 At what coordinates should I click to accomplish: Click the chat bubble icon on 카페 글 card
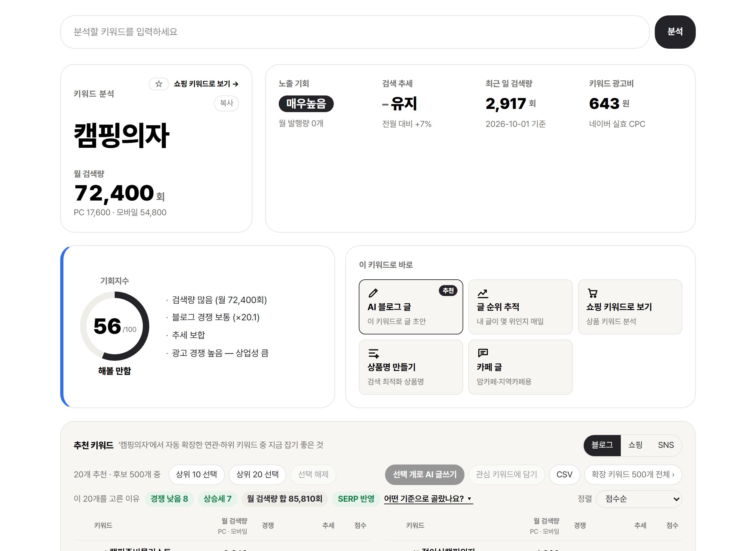point(483,353)
